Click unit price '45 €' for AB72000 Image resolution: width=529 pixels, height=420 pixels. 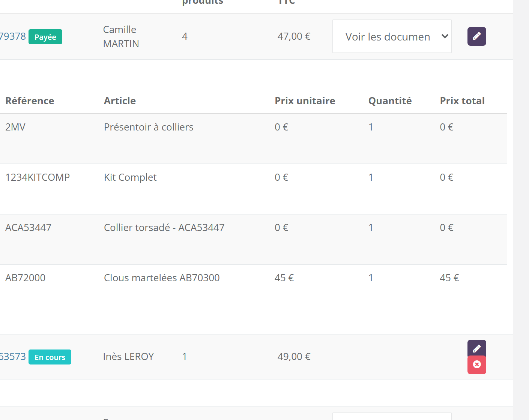point(284,278)
